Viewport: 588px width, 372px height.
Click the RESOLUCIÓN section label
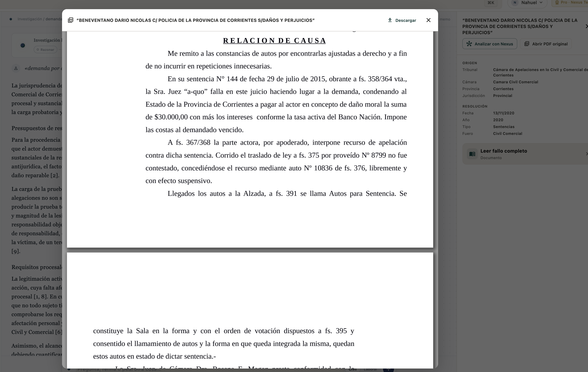tap(475, 106)
